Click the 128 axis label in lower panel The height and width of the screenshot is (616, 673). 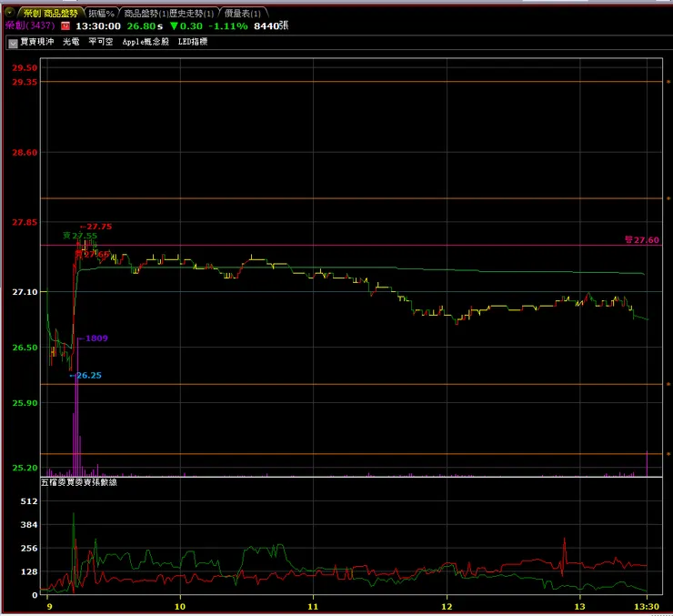29,571
